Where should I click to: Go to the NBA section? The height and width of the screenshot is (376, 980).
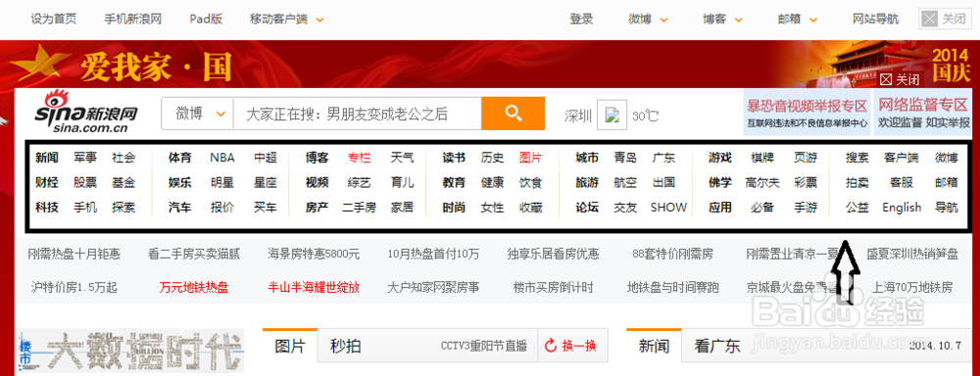pyautogui.click(x=222, y=158)
